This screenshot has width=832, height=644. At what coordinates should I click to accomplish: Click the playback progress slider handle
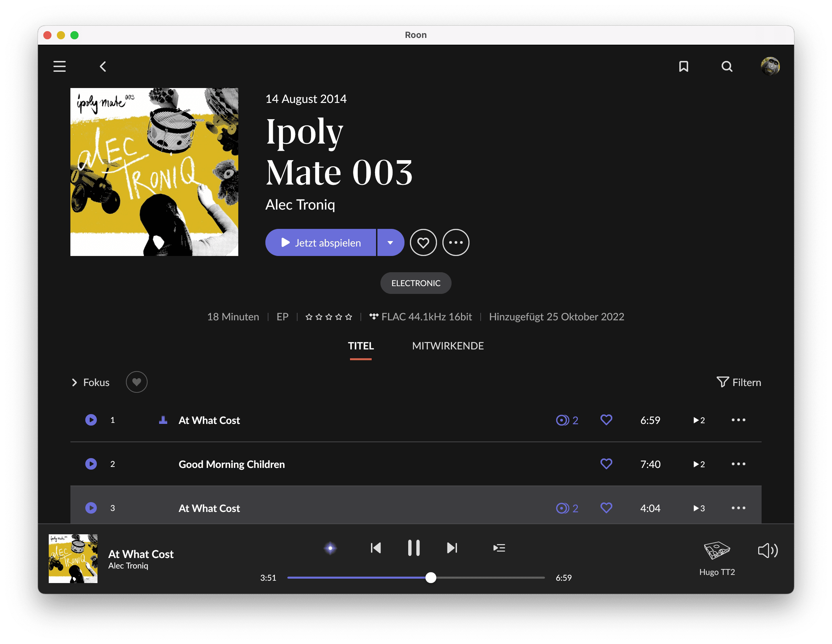point(431,578)
